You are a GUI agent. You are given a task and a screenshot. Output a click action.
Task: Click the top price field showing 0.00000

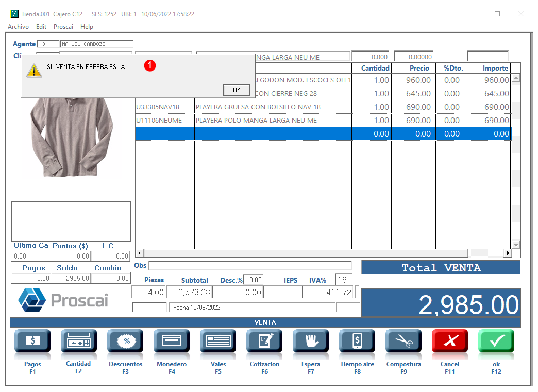[413, 57]
